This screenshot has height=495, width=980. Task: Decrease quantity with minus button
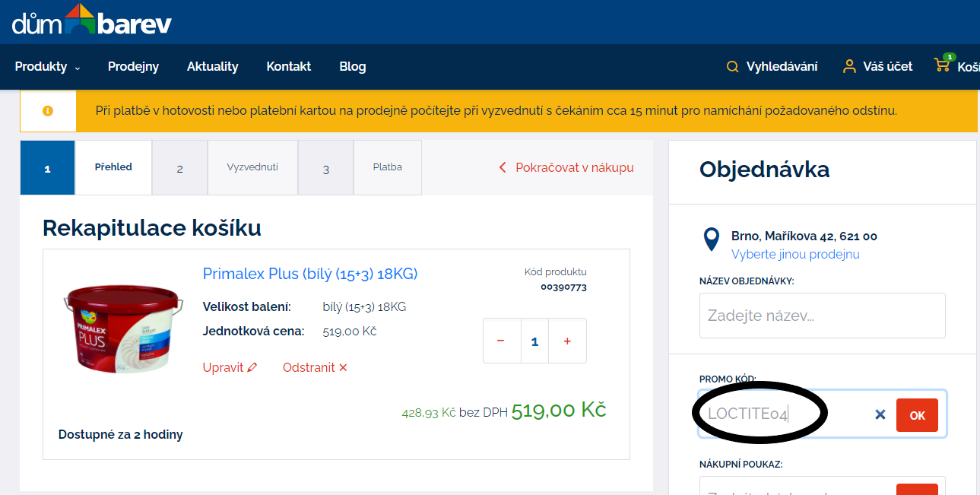[x=501, y=341]
